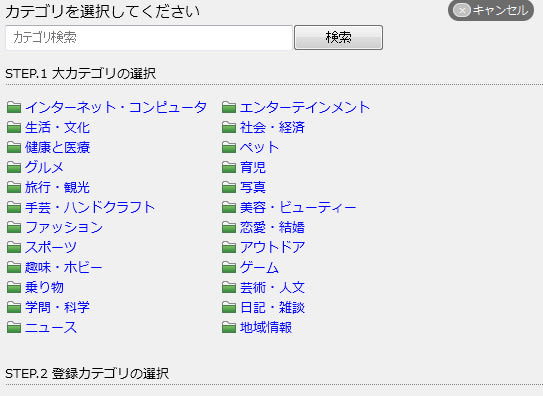543x396 pixels.
Task: Choose the ファッション category link
Action: click(64, 227)
